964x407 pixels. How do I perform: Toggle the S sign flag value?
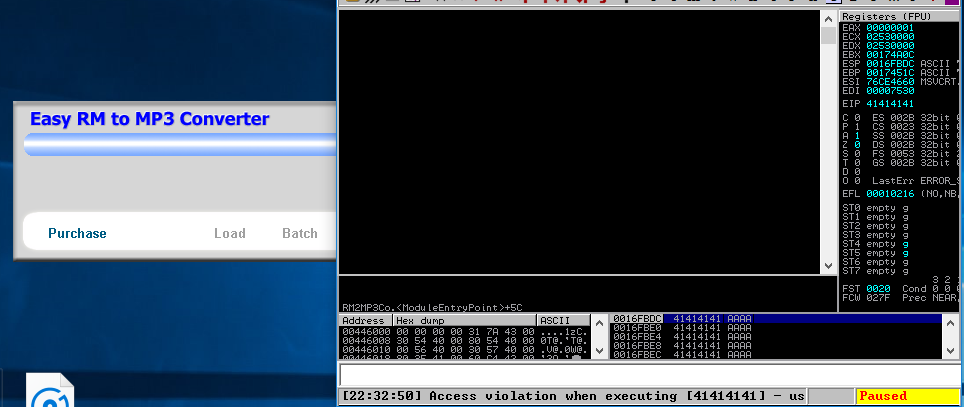(857, 154)
